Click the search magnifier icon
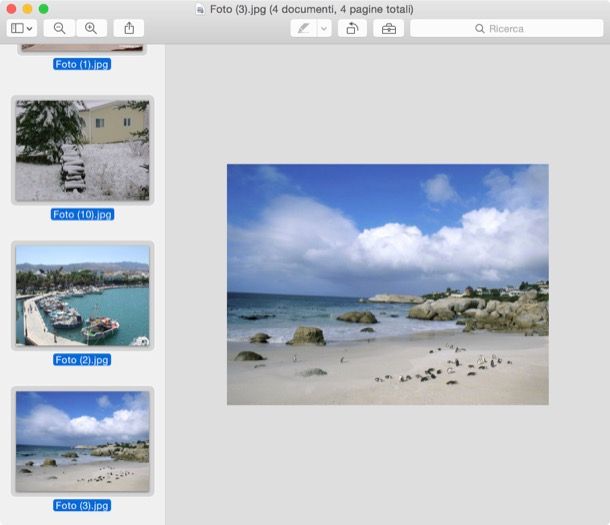This screenshot has width=610, height=525. point(480,29)
